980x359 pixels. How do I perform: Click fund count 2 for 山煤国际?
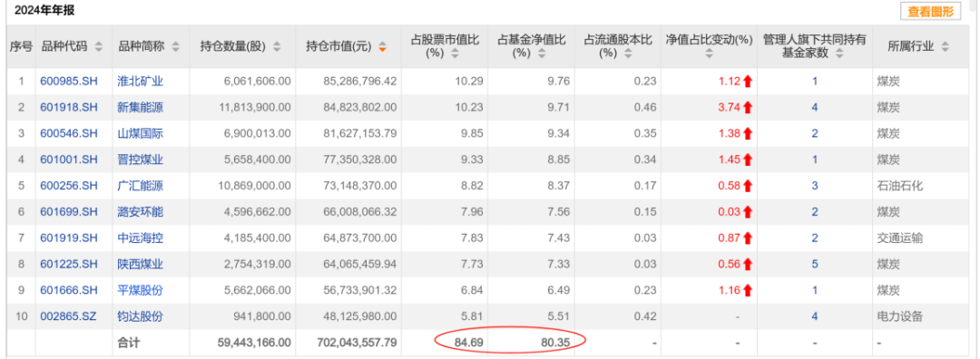click(815, 133)
